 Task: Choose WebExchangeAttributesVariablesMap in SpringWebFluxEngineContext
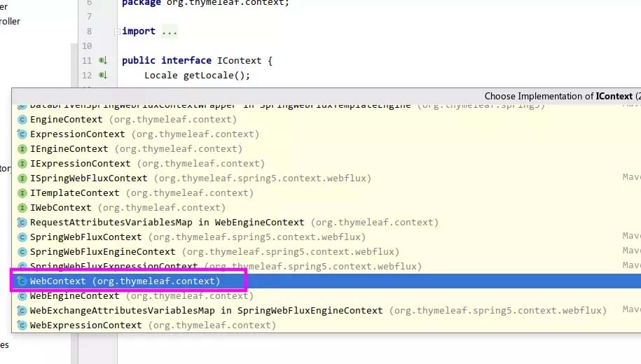tap(326, 311)
